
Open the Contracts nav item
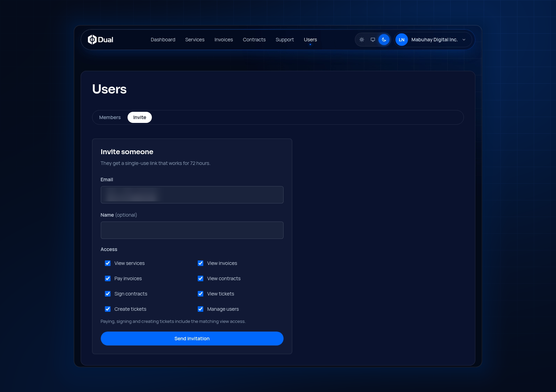[x=254, y=40]
